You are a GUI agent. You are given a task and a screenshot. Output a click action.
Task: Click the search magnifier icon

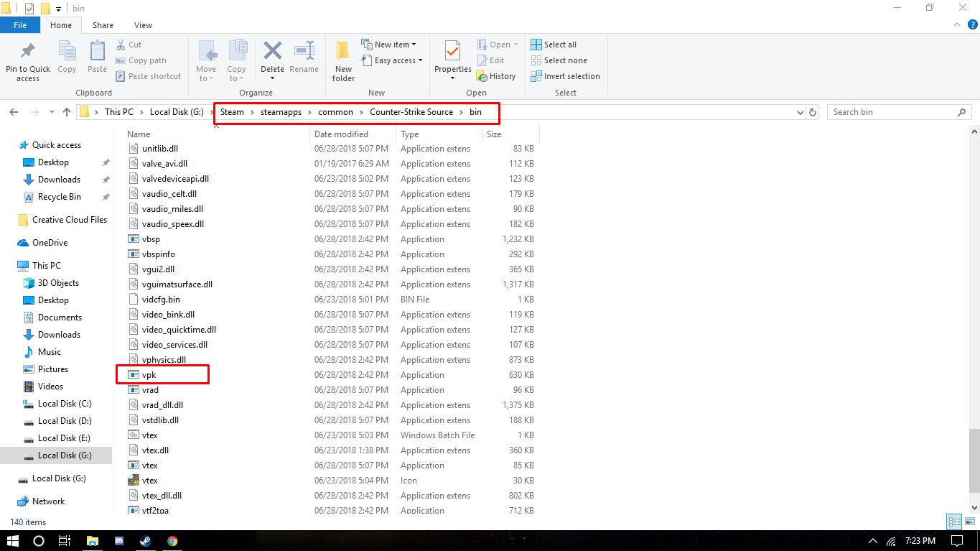(x=962, y=112)
